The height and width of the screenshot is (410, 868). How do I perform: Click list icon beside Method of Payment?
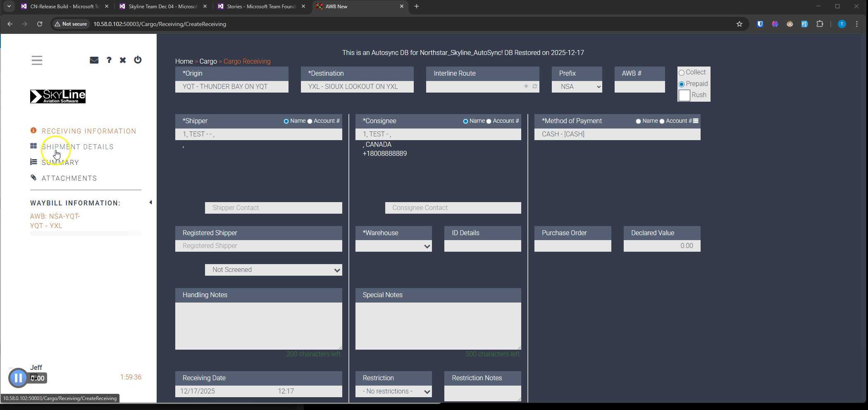pyautogui.click(x=696, y=121)
